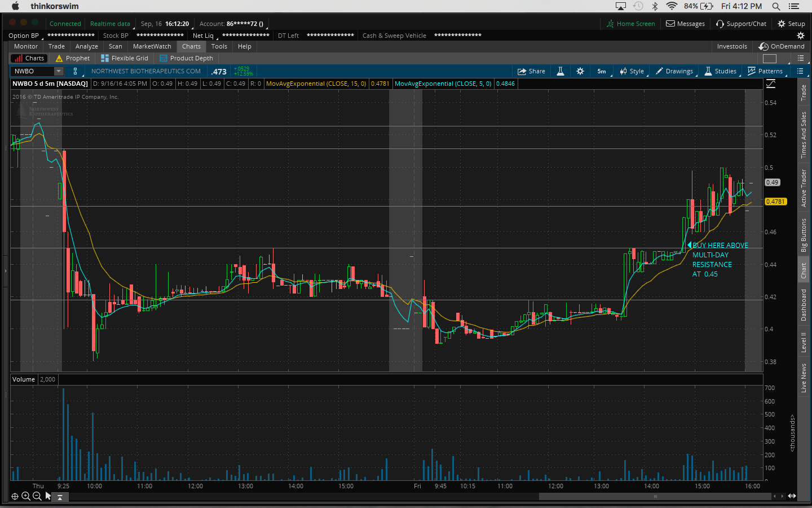Click the Apple menu icon
812x508 pixels.
click(x=16, y=6)
